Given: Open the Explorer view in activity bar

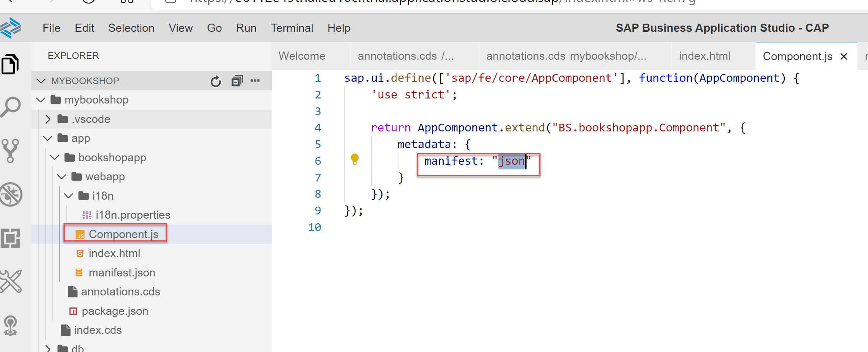Looking at the screenshot, I should pos(10,64).
